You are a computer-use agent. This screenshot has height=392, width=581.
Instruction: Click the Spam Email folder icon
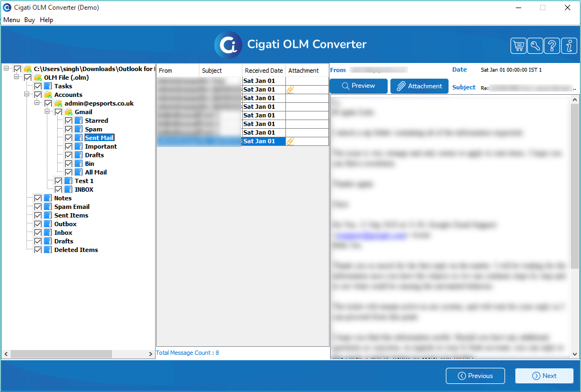pyautogui.click(x=48, y=207)
